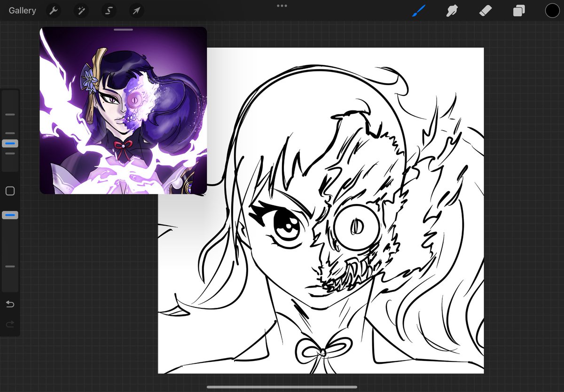The image size is (564, 392).
Task: Select the Eraser tool
Action: pos(485,10)
